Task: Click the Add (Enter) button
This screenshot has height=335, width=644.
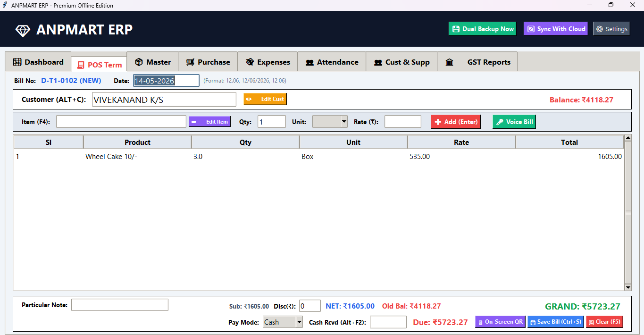Action: (x=456, y=122)
